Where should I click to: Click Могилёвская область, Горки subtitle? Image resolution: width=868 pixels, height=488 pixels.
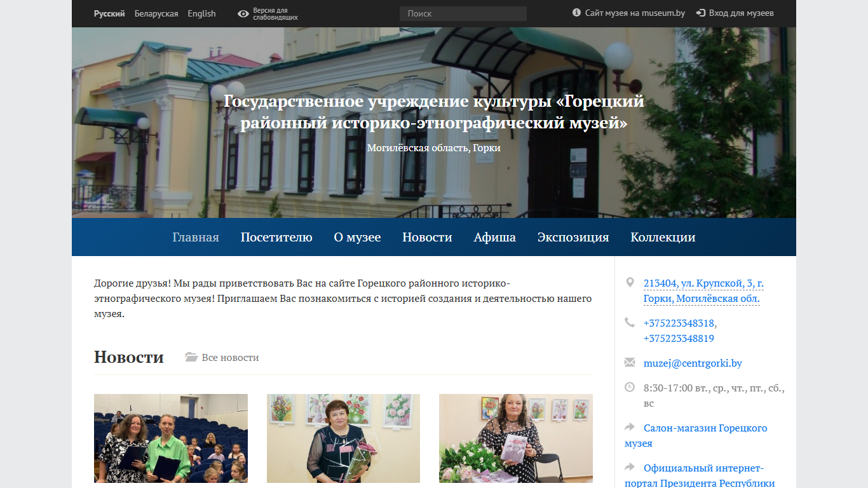(x=434, y=147)
